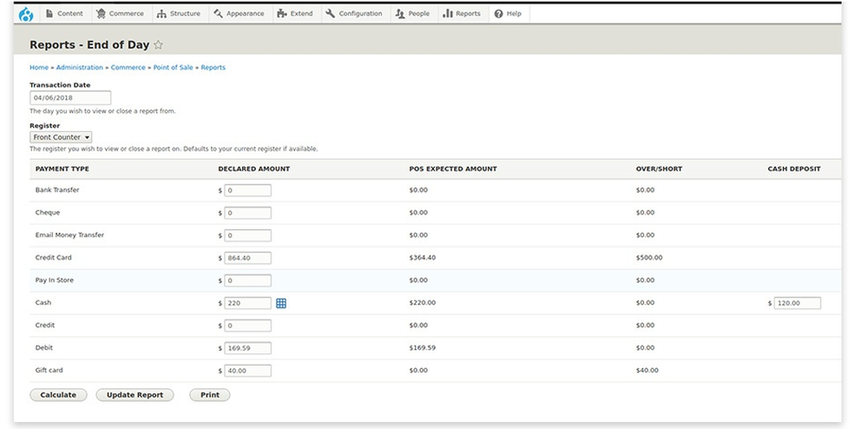868x429 pixels.
Task: Go to the Reports breadcrumb link
Action: click(x=214, y=68)
